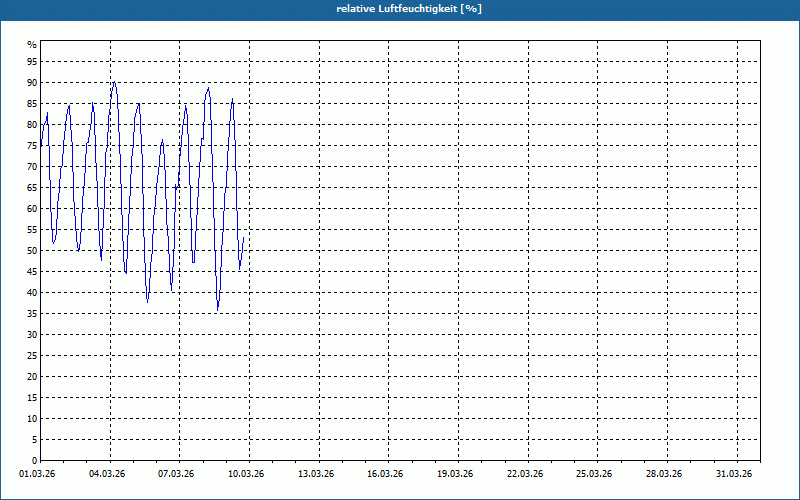Click the '10' y-axis value
This screenshot has width=800, height=500.
(x=32, y=418)
